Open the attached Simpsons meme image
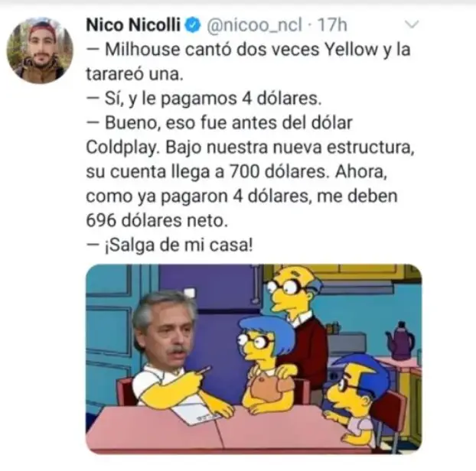476x471 pixels. [x=254, y=359]
